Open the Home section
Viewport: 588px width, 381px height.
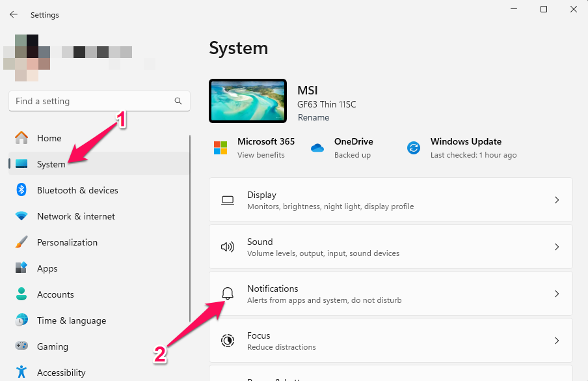(x=99, y=138)
